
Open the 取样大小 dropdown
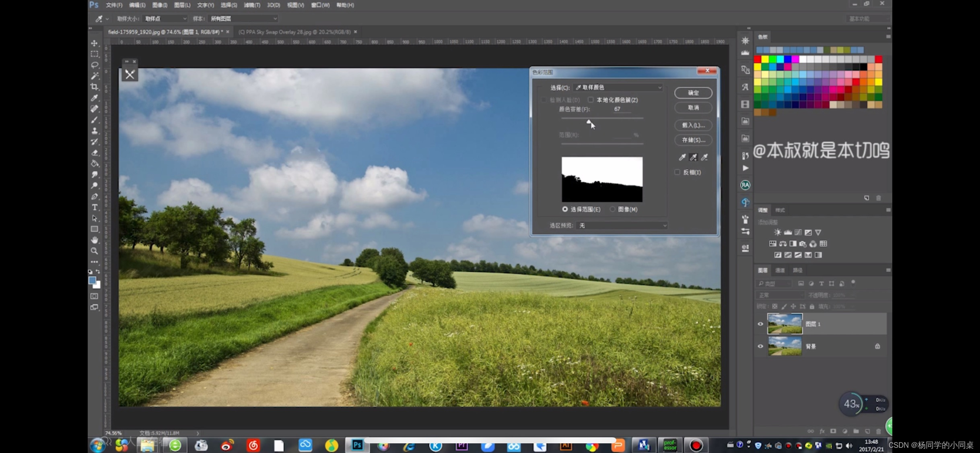[x=165, y=19]
